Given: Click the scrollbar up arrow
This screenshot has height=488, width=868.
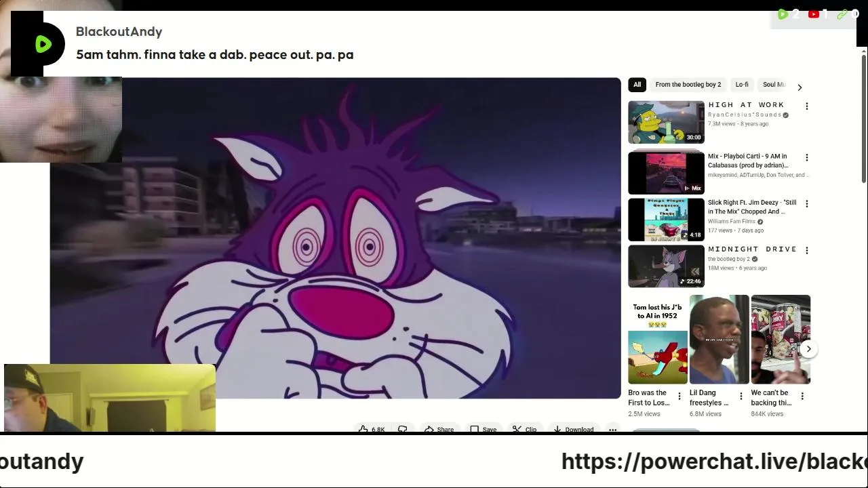Looking at the screenshot, I should point(863,52).
